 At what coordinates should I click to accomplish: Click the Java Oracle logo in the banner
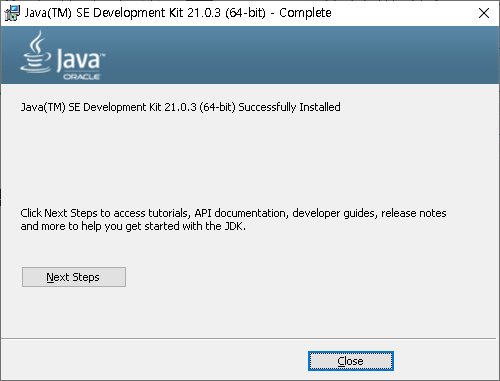click(62, 55)
